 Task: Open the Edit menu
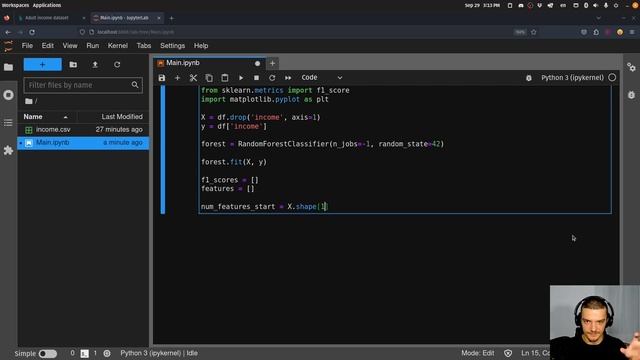(x=47, y=46)
